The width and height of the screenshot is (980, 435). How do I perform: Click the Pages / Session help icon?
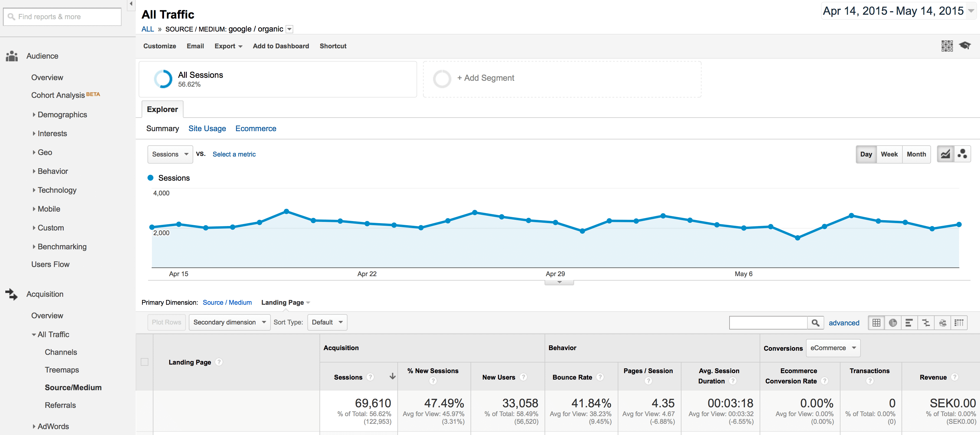tap(648, 381)
